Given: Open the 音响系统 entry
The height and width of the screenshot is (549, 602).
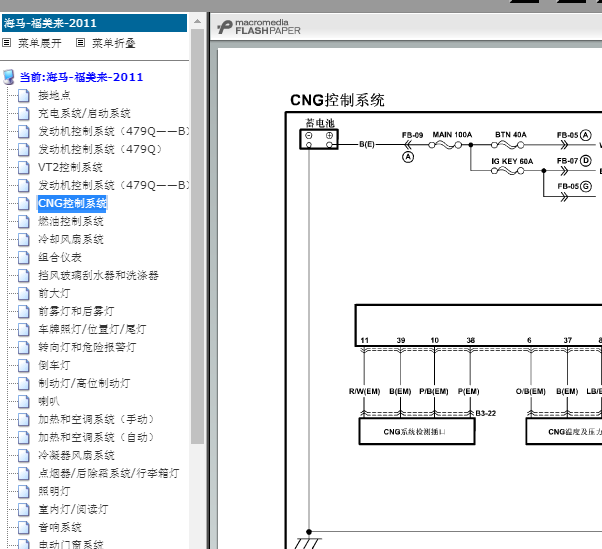Looking at the screenshot, I should pos(60,528).
